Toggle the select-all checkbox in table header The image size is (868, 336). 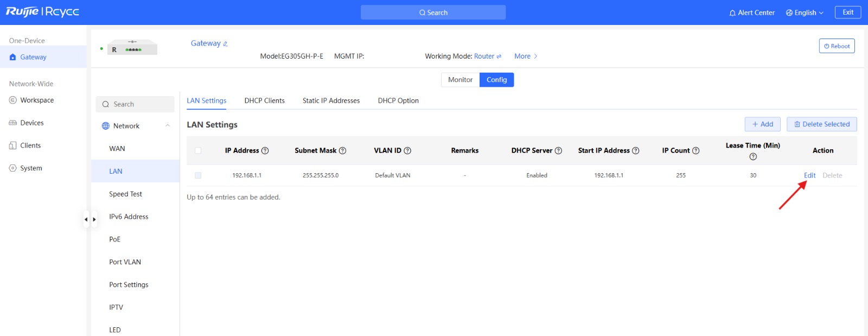[x=198, y=151]
